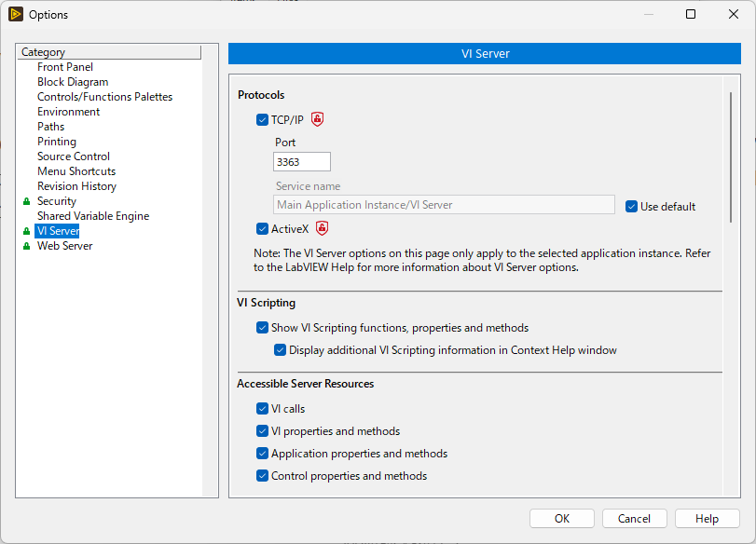This screenshot has width=756, height=544.
Task: Open the Paths category
Action: coord(50,127)
